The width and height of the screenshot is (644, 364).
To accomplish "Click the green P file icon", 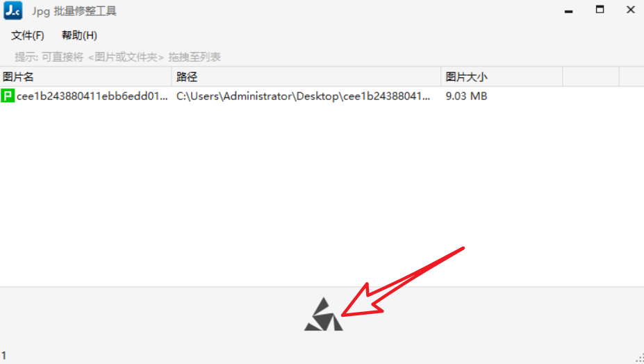I will pyautogui.click(x=8, y=96).
